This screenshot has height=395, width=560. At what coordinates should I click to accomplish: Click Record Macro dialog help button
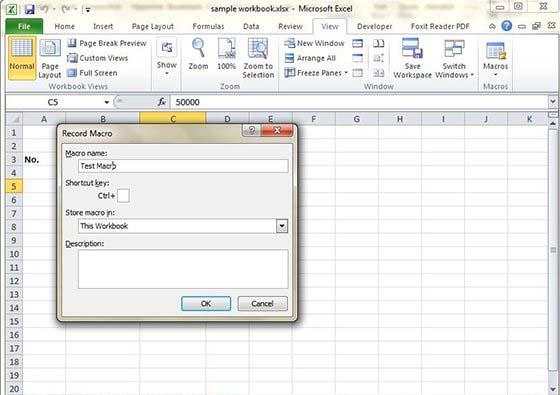coord(252,130)
